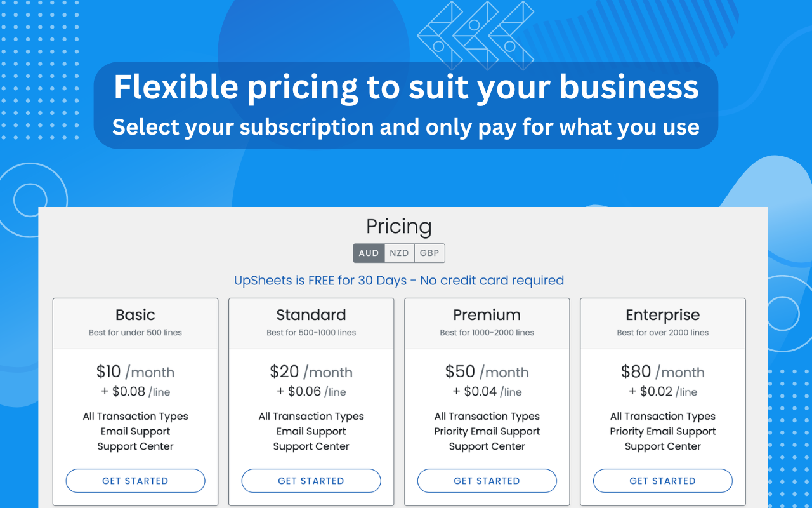Click Get Started under the Basic plan
812x508 pixels.
coord(135,481)
